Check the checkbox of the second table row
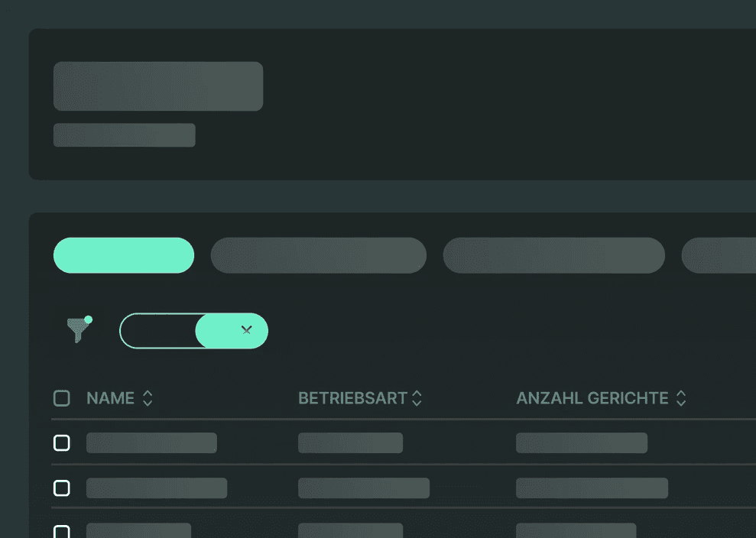 click(62, 488)
